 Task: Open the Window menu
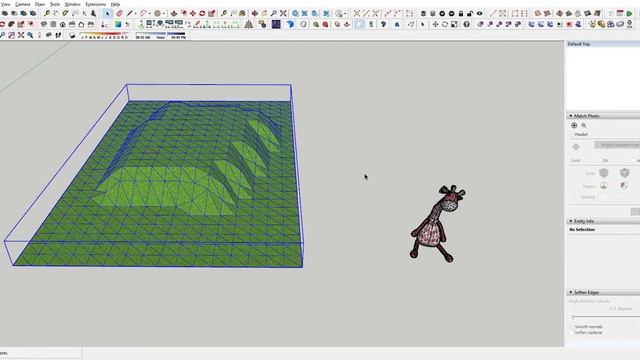pyautogui.click(x=73, y=4)
